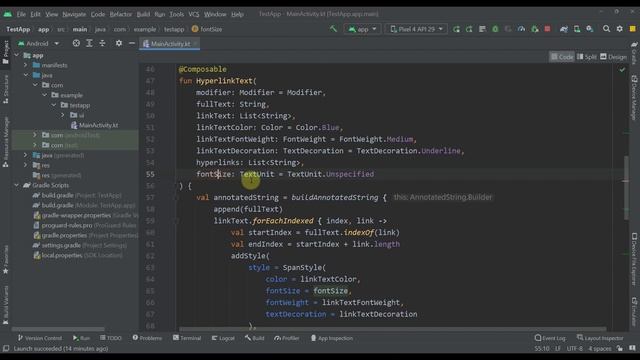The height and width of the screenshot is (360, 640).
Task: Click the 4 spaces indent status item
Action: pyautogui.click(x=600, y=349)
